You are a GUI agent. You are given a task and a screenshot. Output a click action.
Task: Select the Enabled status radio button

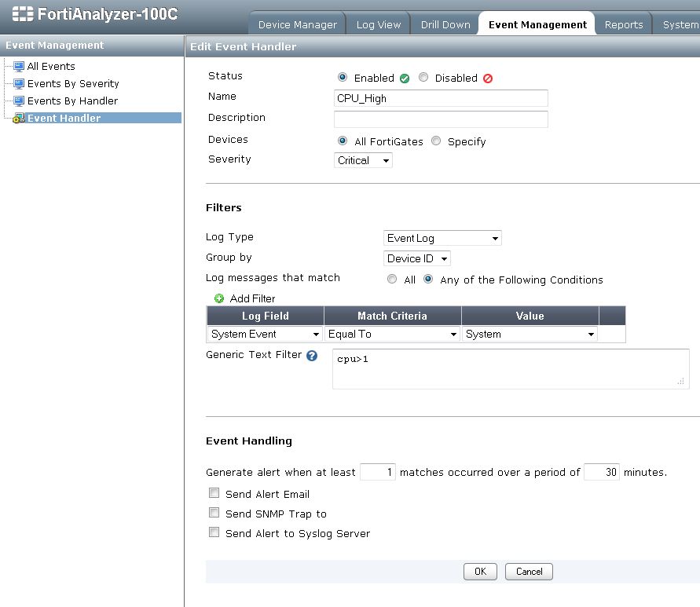point(343,77)
